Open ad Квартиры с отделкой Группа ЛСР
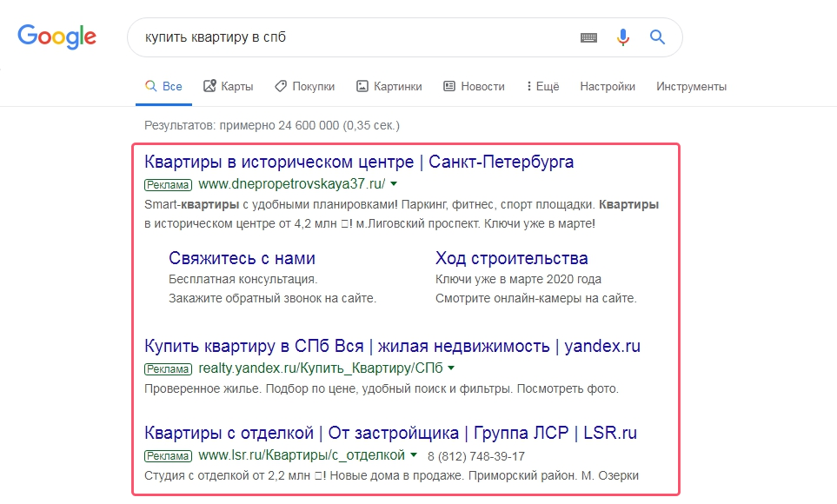837x504 pixels. click(390, 433)
